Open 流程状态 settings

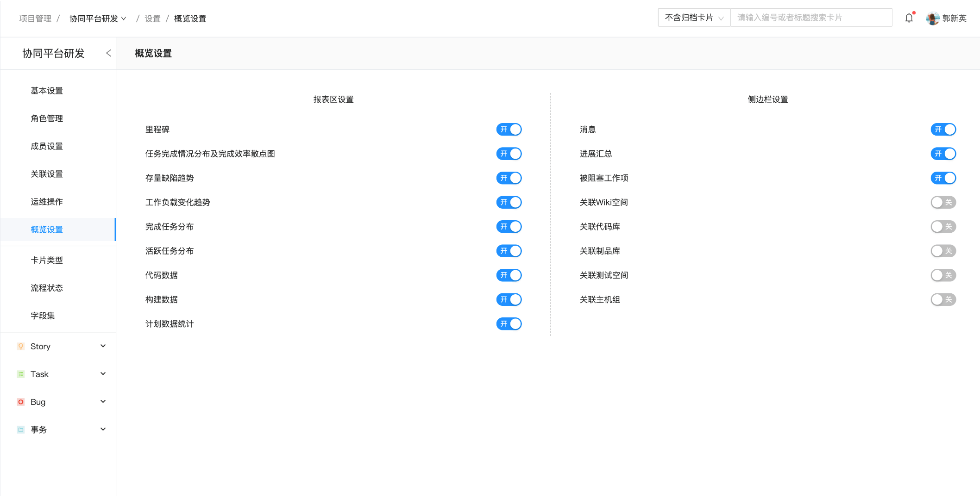pyautogui.click(x=46, y=288)
